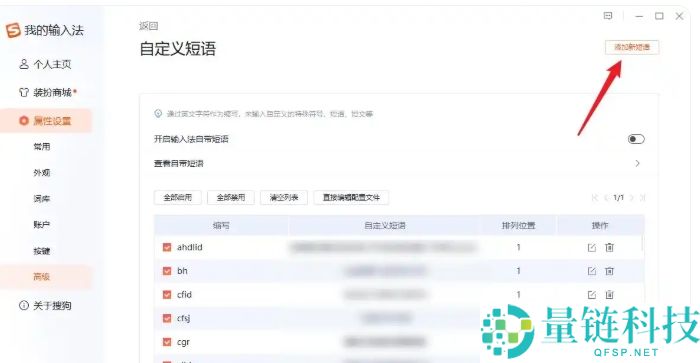Click 直接编辑配置文件 button
This screenshot has height=363, width=700.
(351, 197)
